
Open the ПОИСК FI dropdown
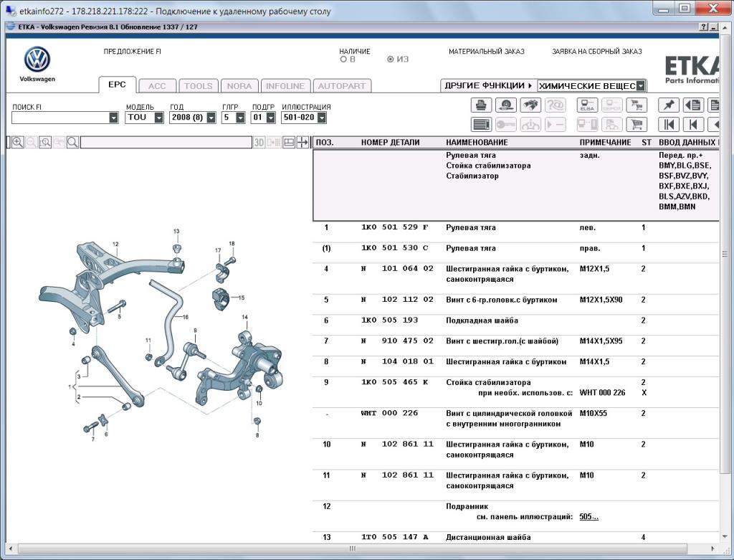(114, 118)
